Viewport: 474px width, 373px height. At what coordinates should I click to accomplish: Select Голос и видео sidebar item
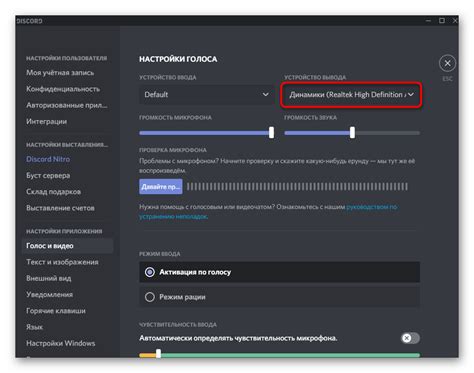click(x=68, y=246)
